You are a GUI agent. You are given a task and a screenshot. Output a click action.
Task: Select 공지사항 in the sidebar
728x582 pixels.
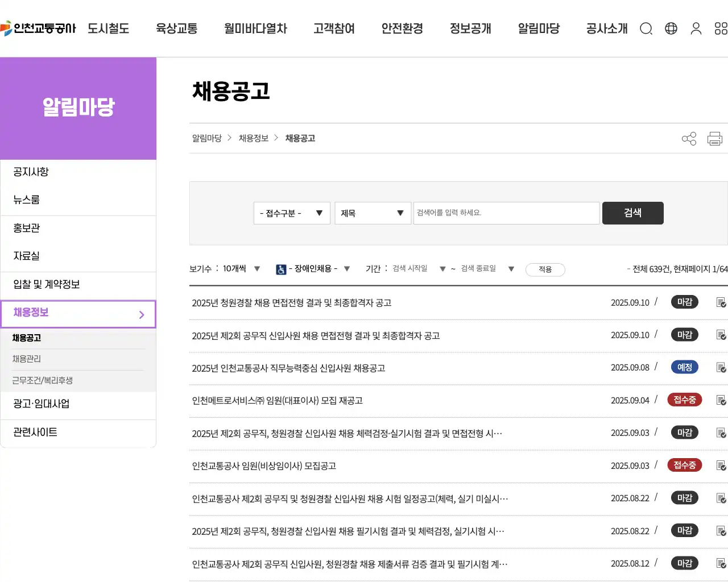pos(78,172)
